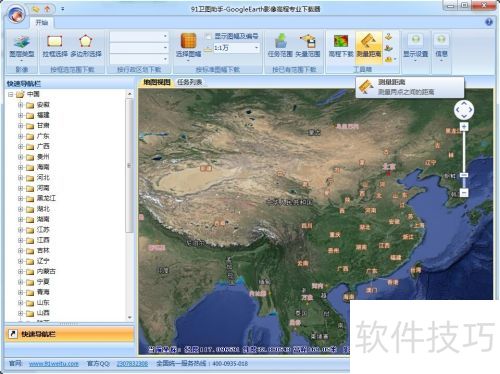The image size is (500, 374).
Task: Expand the 安徽 folder in tree
Action: point(21,105)
